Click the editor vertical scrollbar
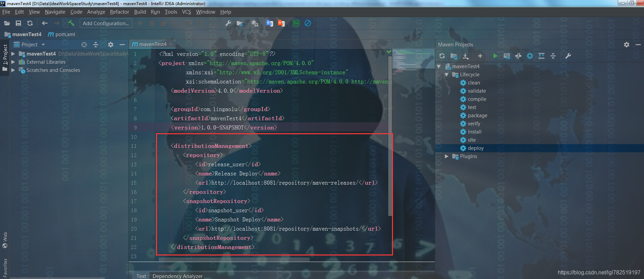 coord(390,136)
